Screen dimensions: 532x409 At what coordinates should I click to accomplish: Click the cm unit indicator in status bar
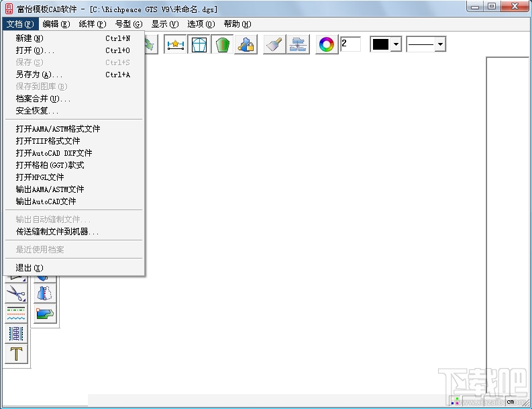point(511,402)
